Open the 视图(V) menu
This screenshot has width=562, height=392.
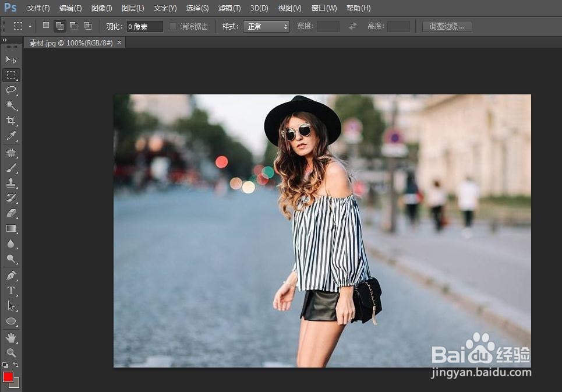289,8
